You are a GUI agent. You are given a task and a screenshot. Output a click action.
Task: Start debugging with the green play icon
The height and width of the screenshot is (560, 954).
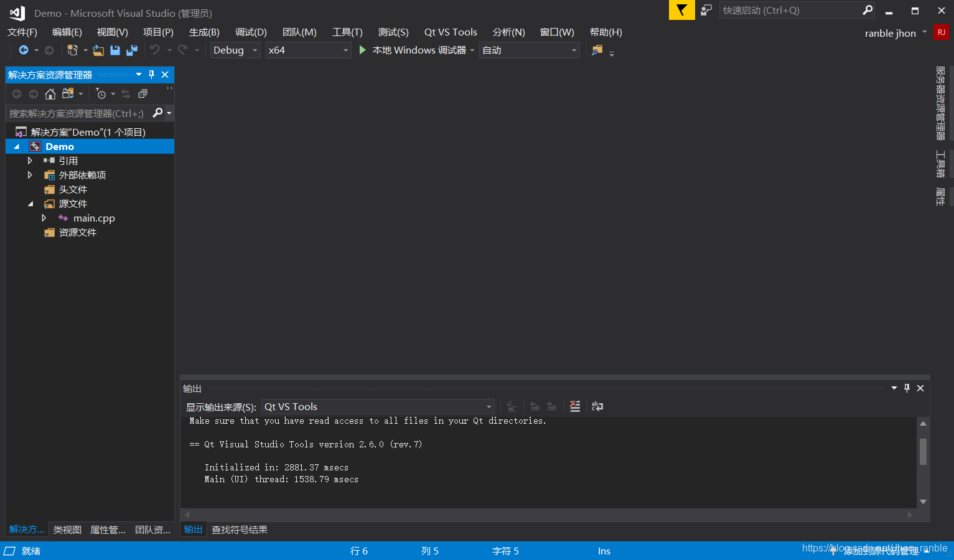coord(363,50)
